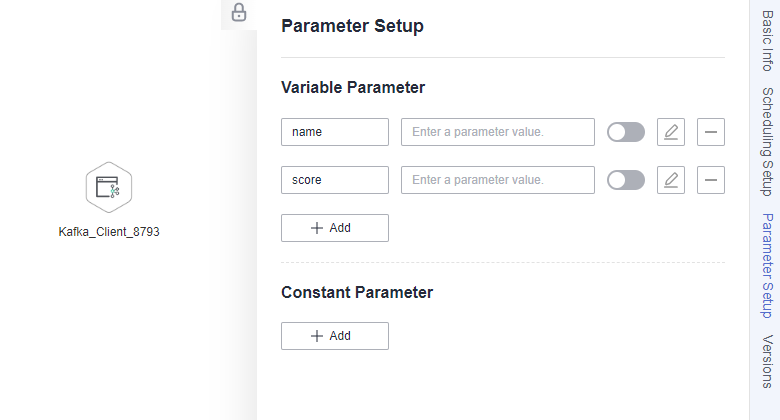Click the Kafka_Client_8793 node label

(109, 232)
